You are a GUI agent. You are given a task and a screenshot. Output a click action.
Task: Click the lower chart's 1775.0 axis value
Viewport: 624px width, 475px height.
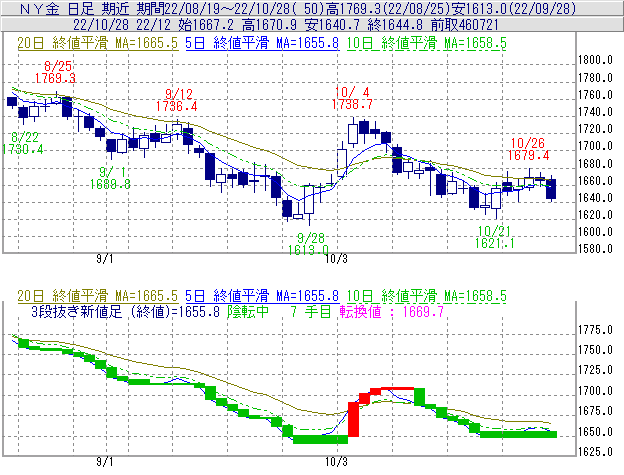coord(595,330)
